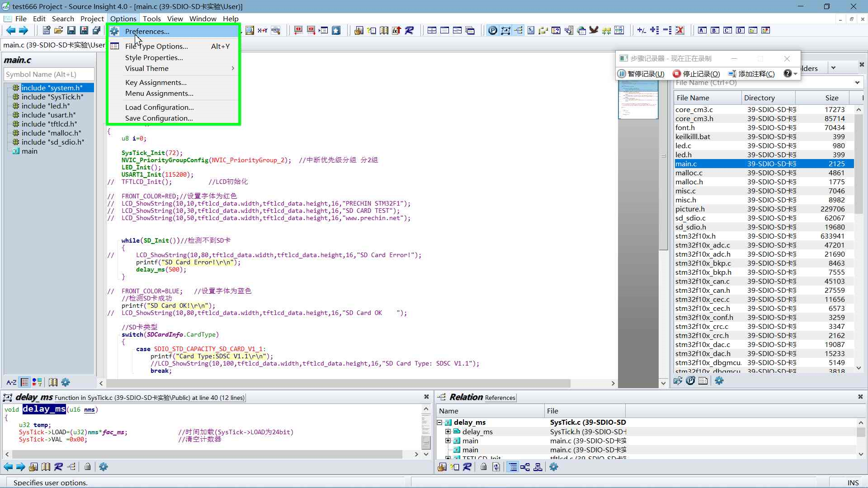Viewport: 868px width, 488px height.
Task: Select Preferences menu item
Action: (174, 31)
